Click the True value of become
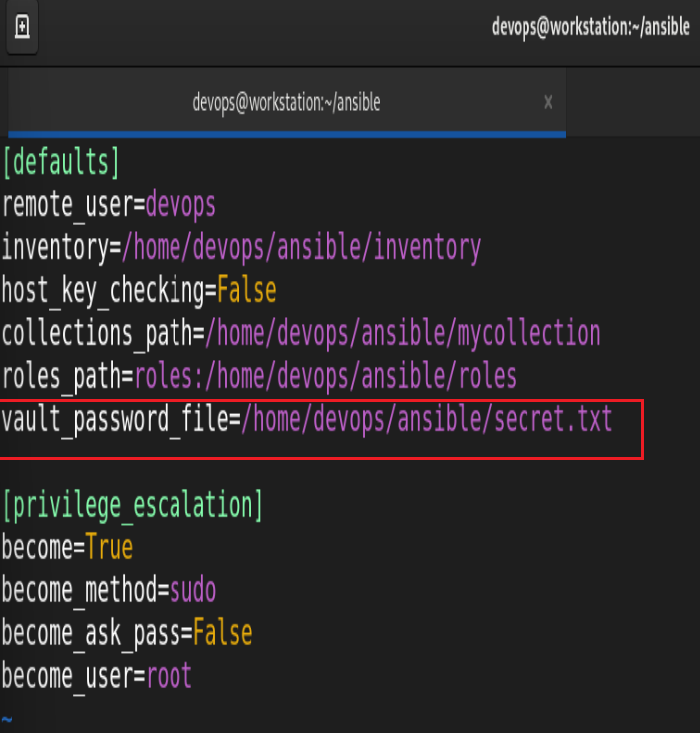The height and width of the screenshot is (733, 700). pyautogui.click(x=109, y=548)
